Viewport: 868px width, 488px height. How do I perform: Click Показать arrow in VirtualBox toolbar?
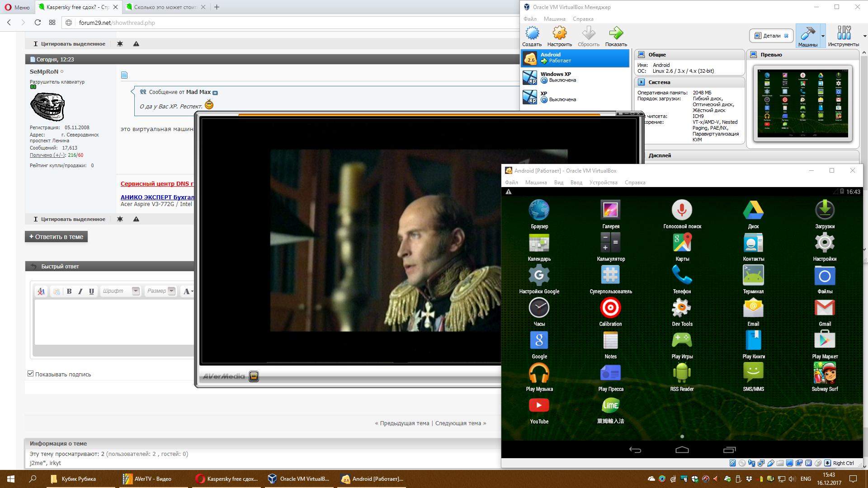616,36
